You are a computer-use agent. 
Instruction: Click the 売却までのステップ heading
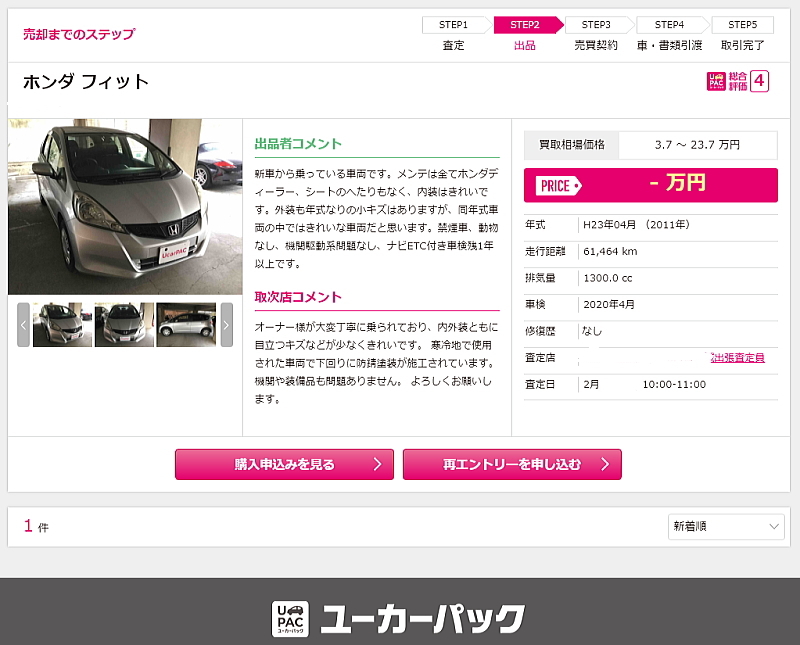79,34
